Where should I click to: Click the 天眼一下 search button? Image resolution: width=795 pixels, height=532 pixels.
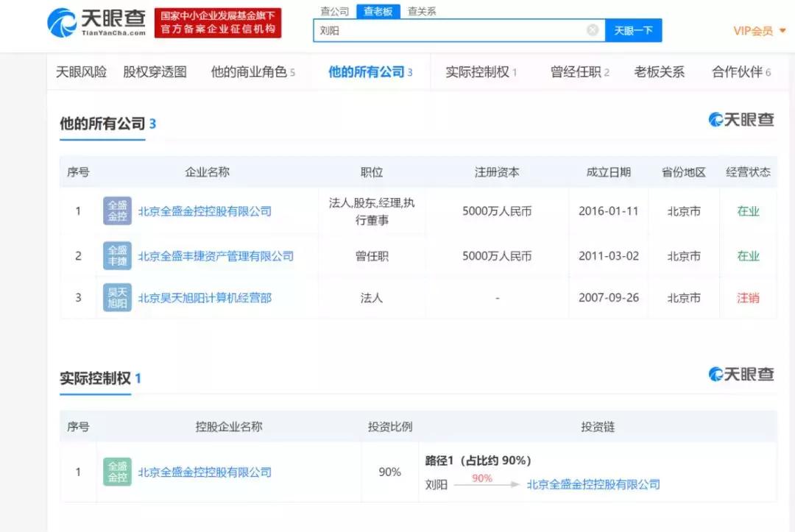pyautogui.click(x=633, y=29)
